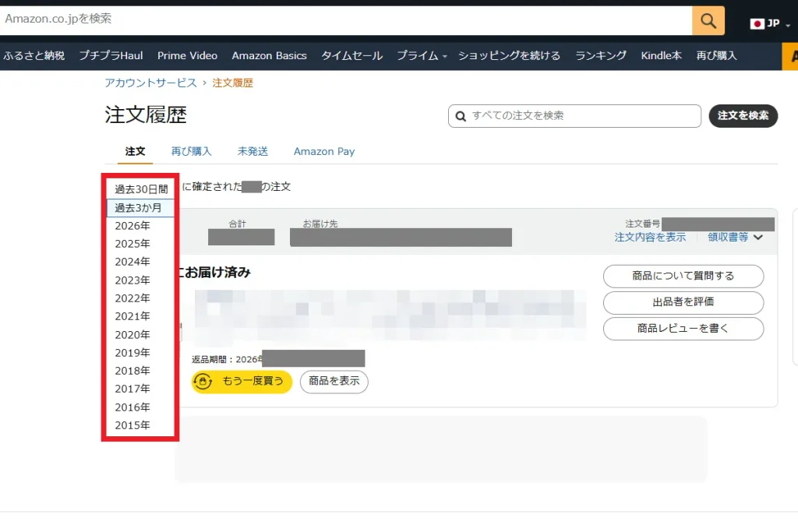Go to Prime Video
The image size is (798, 532).
click(187, 55)
